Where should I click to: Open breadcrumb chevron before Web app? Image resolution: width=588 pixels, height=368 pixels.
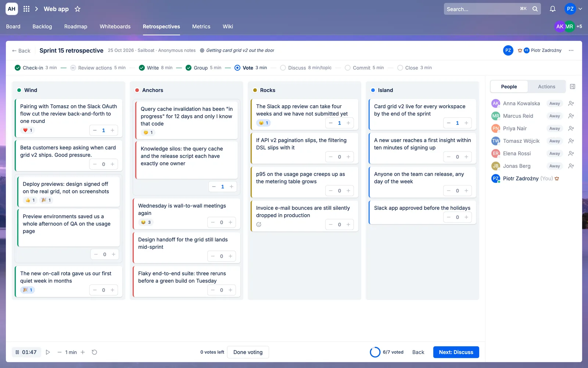coord(36,9)
